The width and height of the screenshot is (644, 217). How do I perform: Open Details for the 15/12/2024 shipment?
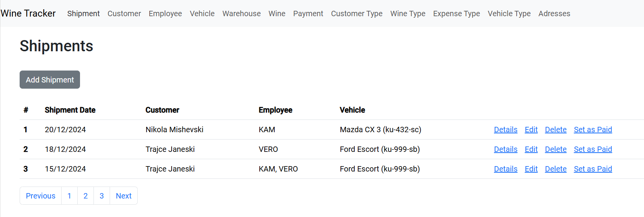click(506, 169)
